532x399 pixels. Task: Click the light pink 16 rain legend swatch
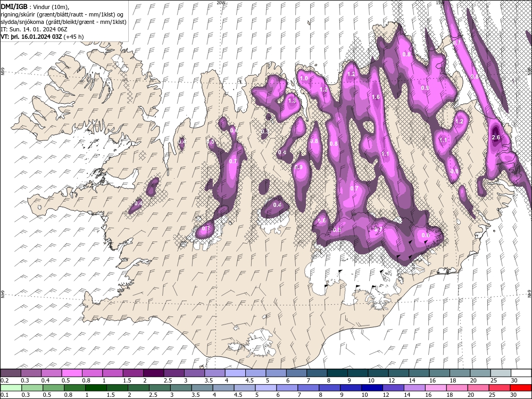pos(436,388)
